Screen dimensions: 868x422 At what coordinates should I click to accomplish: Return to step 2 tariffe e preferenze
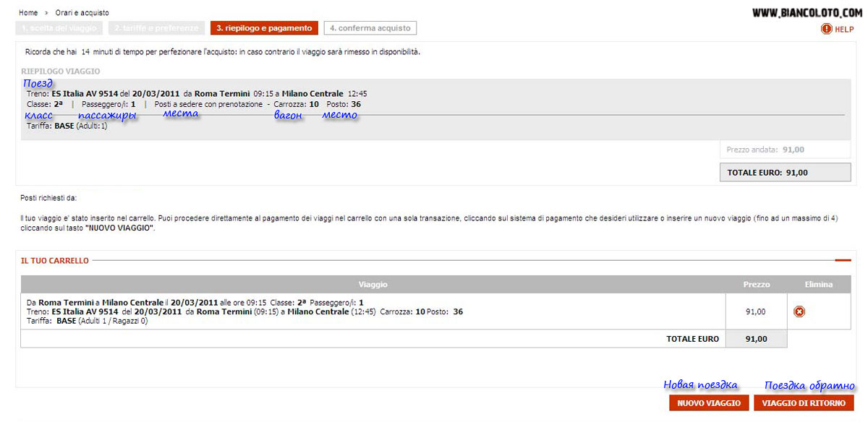pyautogui.click(x=154, y=28)
